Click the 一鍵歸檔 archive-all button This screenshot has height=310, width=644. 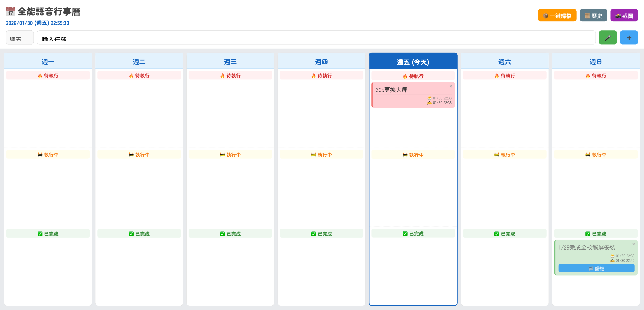pyautogui.click(x=557, y=15)
